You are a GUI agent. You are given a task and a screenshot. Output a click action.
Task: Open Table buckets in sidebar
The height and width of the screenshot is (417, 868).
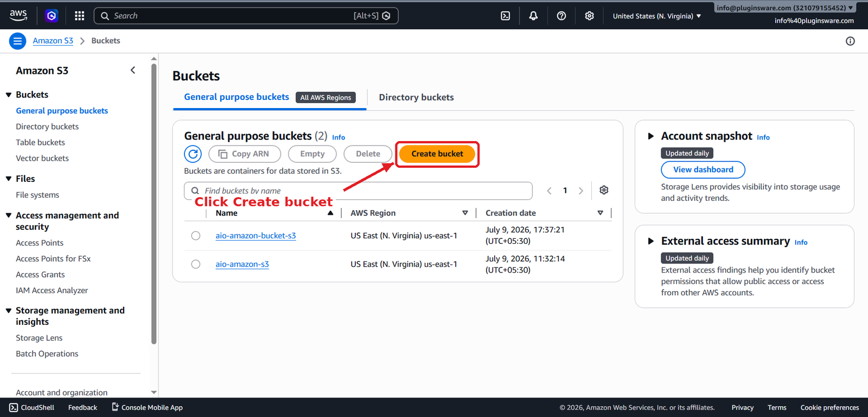pyautogui.click(x=40, y=142)
